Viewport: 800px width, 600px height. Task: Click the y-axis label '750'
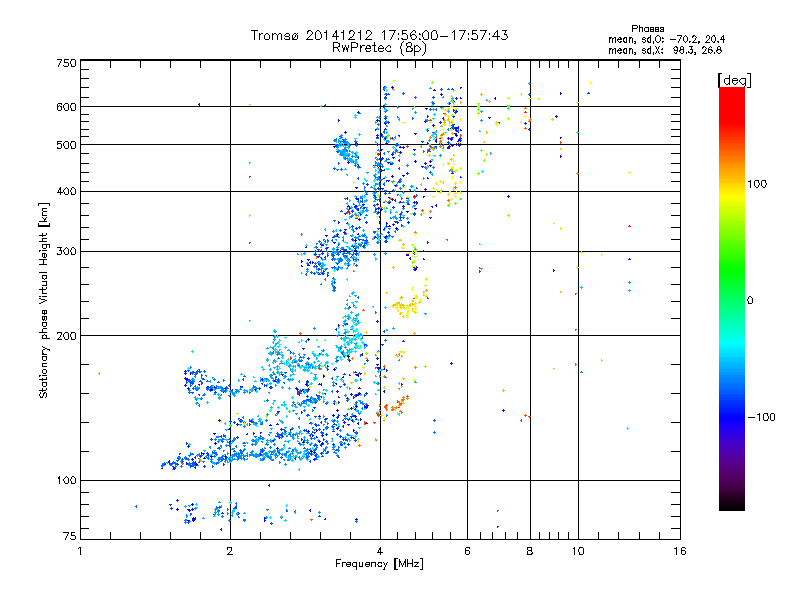coord(66,63)
